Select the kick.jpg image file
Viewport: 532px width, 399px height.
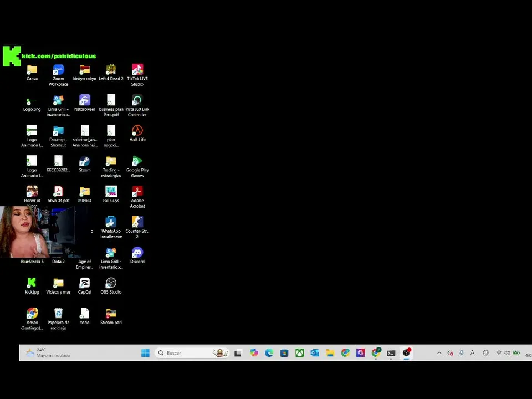tap(32, 283)
